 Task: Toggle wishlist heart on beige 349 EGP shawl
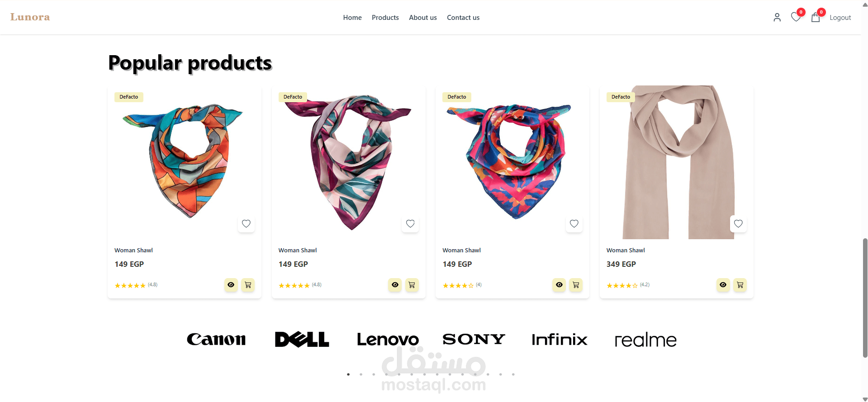tap(738, 223)
